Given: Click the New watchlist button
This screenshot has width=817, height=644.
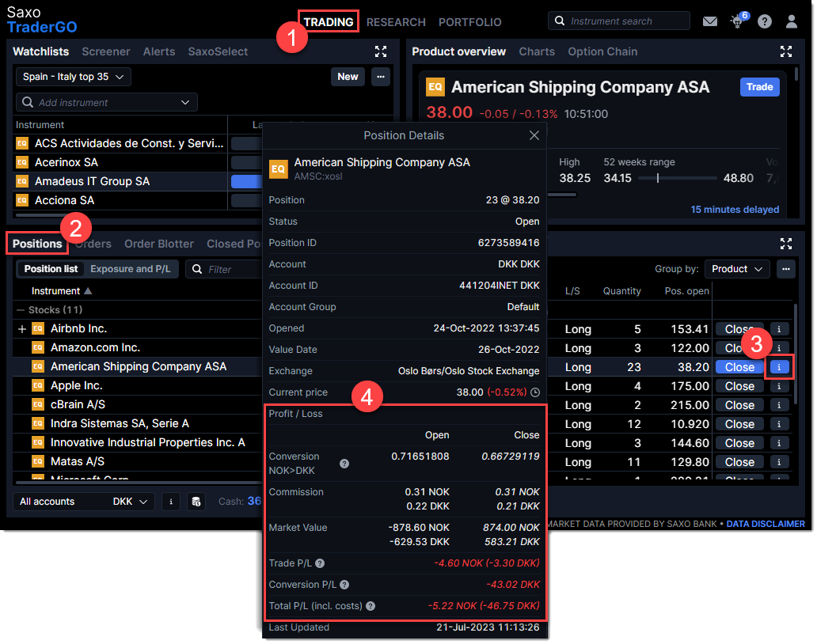Looking at the screenshot, I should click(x=348, y=77).
